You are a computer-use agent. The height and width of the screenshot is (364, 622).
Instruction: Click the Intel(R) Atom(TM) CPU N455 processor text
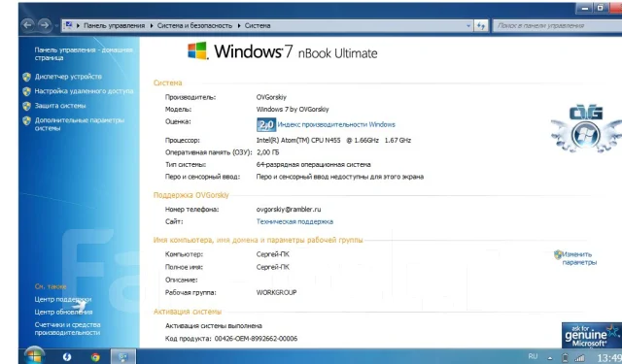click(333, 140)
